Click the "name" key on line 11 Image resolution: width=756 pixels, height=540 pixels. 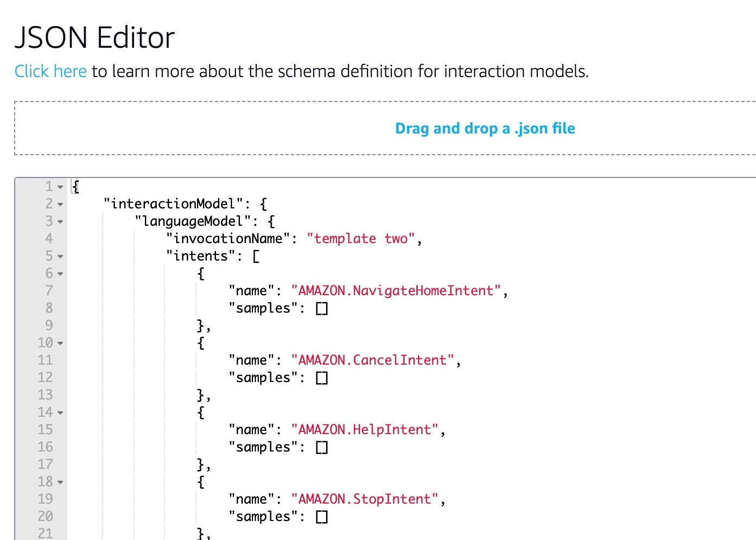[x=251, y=360]
